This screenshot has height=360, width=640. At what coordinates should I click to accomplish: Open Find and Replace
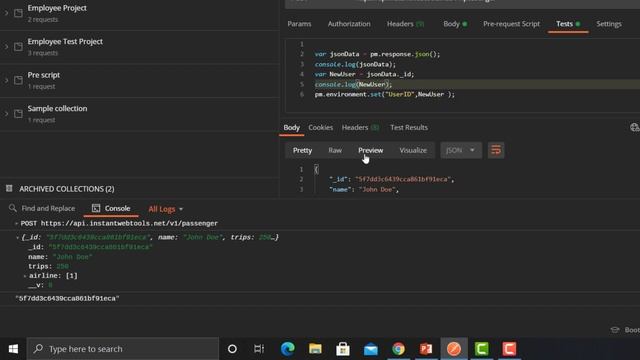pos(48,209)
